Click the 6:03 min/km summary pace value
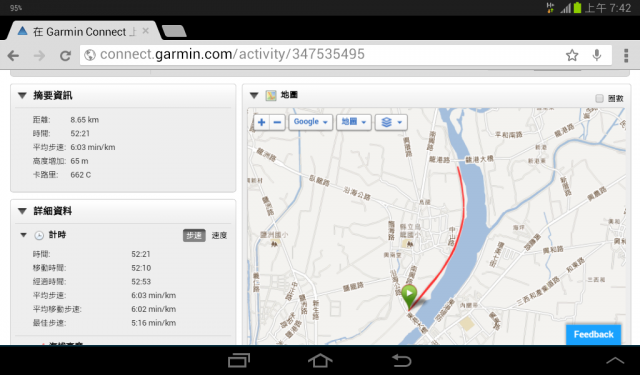The image size is (640, 375). tap(93, 147)
